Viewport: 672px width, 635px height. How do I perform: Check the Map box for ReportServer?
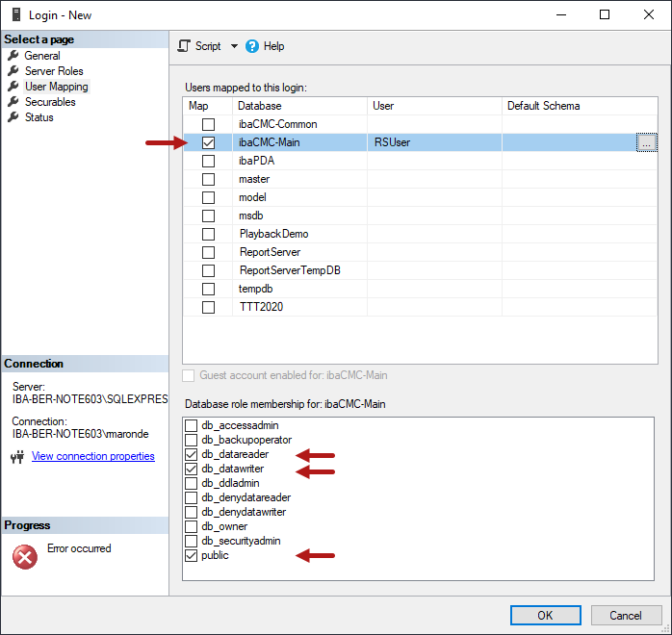(208, 253)
